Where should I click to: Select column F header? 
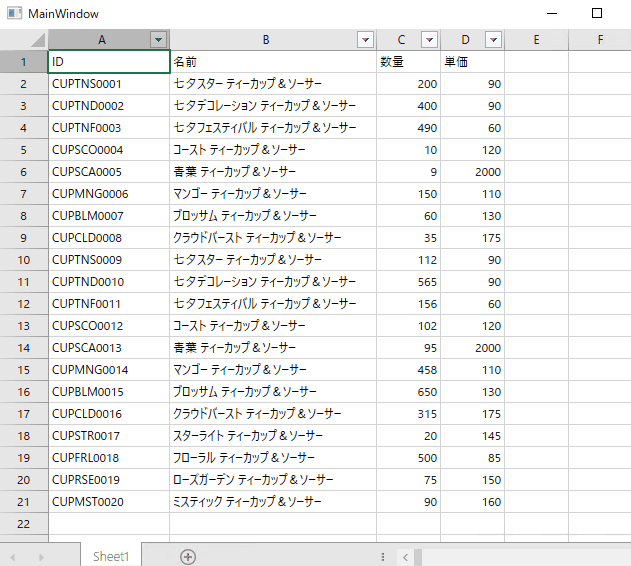600,40
